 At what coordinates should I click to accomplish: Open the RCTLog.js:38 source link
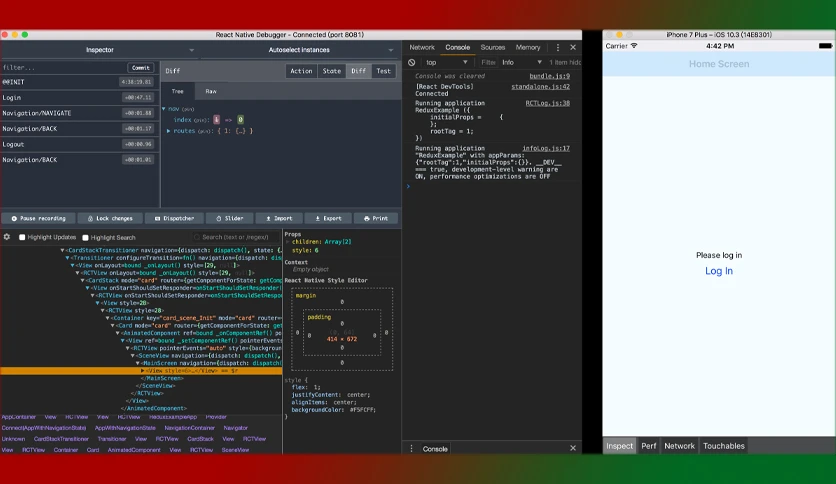(548, 103)
